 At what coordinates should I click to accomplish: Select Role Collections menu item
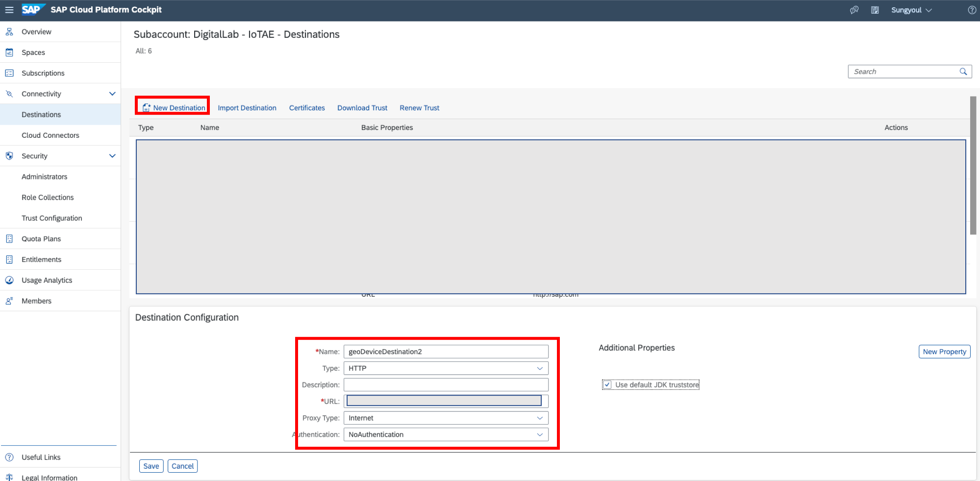tap(48, 198)
